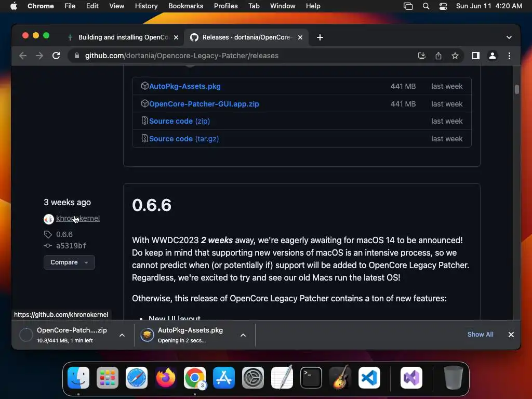Click the page vertical scrollbar thumb
Screen dimensions: 532x399
point(517,89)
